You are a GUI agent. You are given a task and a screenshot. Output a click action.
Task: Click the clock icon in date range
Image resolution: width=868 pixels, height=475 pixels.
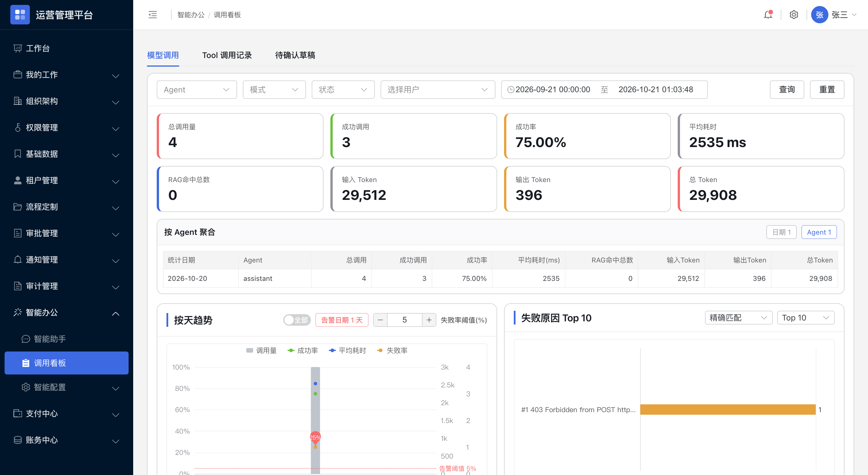(511, 89)
